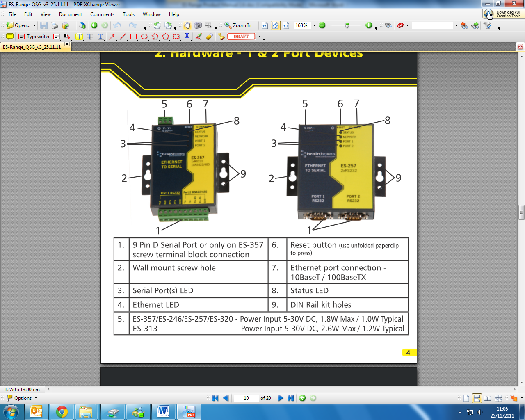Screen dimensions: 525x420
Task: Add a Sticky Note comment
Action: coord(9,36)
